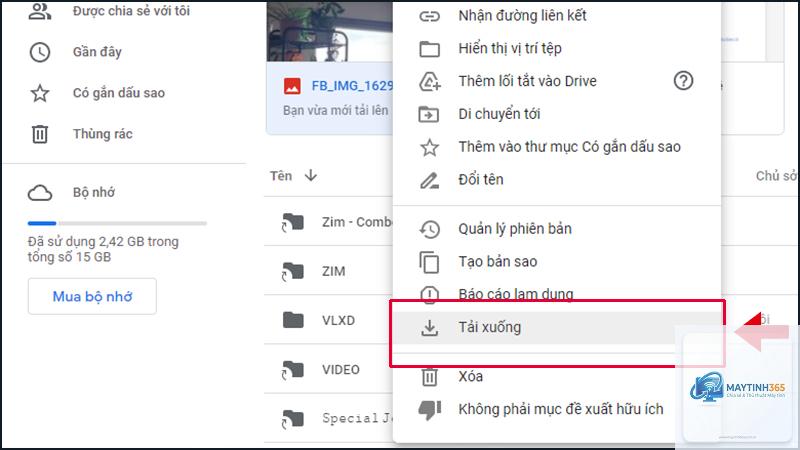Click the Drive shortcut icon in the menu
Image resolution: width=800 pixels, height=450 pixels.
[429, 82]
